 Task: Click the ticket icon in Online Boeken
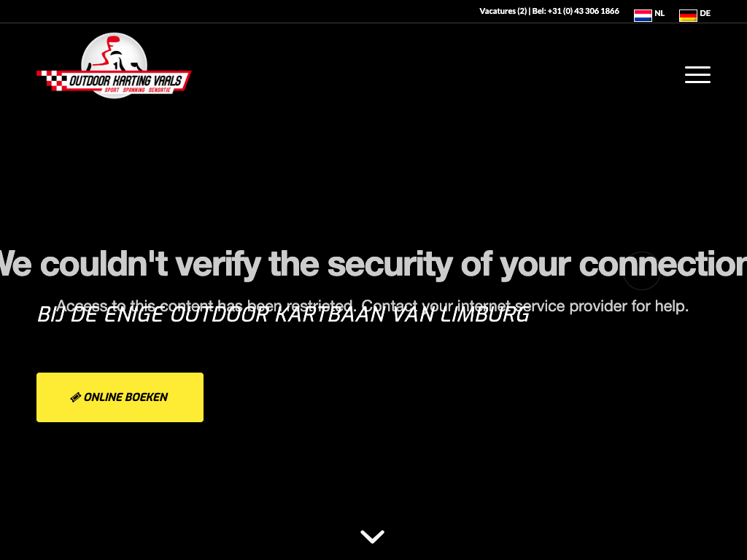(75, 397)
